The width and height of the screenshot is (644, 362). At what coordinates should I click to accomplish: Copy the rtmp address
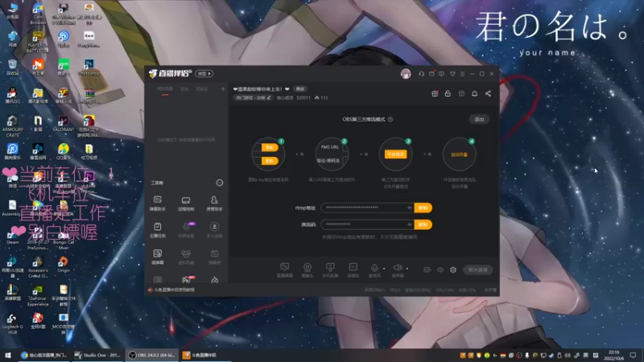click(x=423, y=208)
